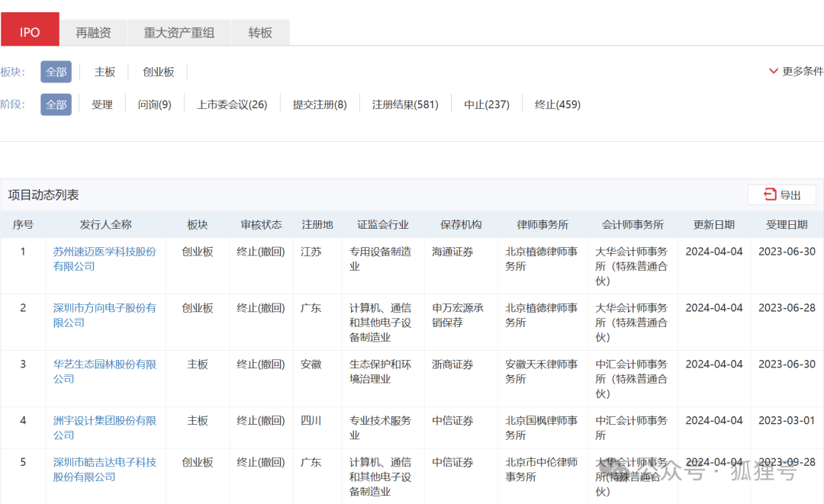Viewport: 824px width, 504px height.
Task: Choose the 受理 stage filter
Action: (x=101, y=104)
